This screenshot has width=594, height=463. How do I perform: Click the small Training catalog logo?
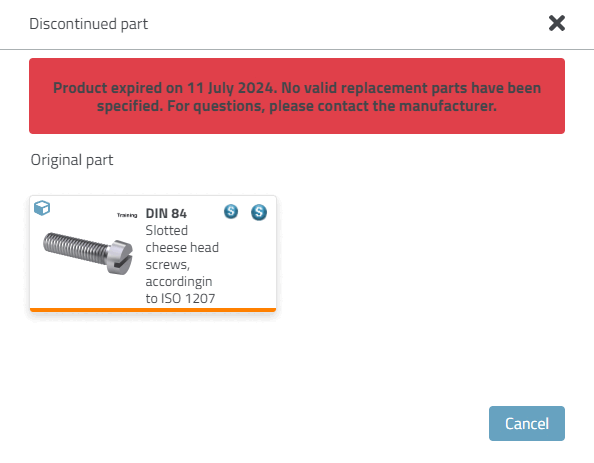coord(127,215)
